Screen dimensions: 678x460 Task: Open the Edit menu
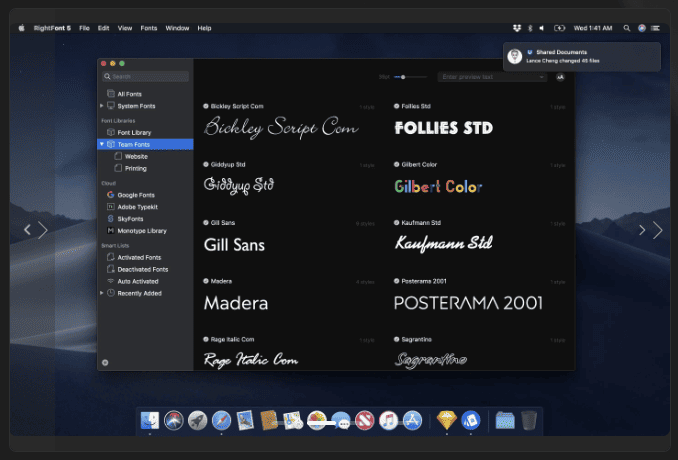[103, 28]
